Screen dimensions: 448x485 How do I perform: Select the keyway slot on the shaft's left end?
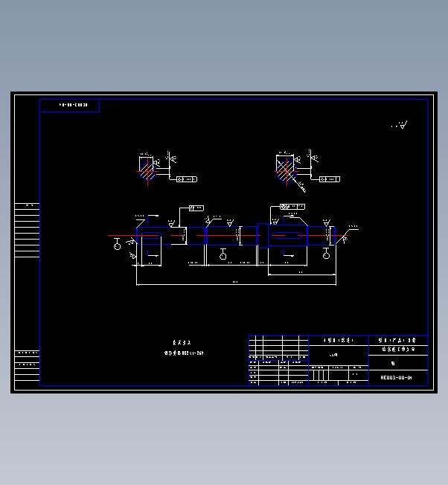[151, 236]
